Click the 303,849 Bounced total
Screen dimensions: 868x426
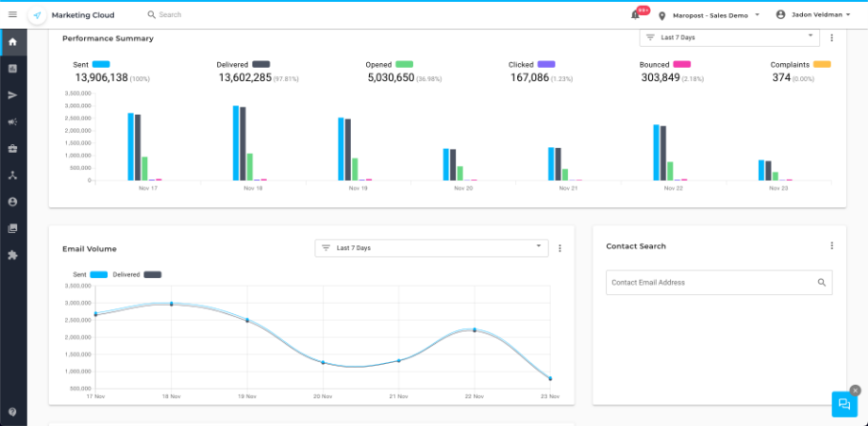click(x=661, y=78)
